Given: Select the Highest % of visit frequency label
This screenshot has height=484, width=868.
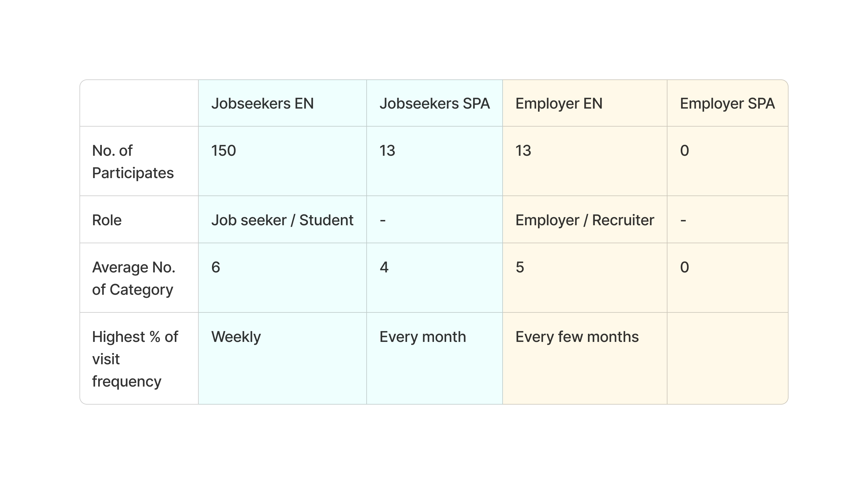Looking at the screenshot, I should (x=135, y=359).
